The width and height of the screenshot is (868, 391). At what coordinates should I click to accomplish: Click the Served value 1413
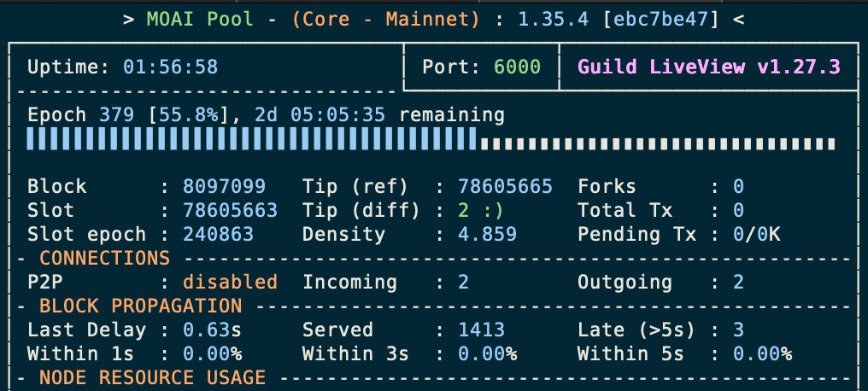click(481, 330)
